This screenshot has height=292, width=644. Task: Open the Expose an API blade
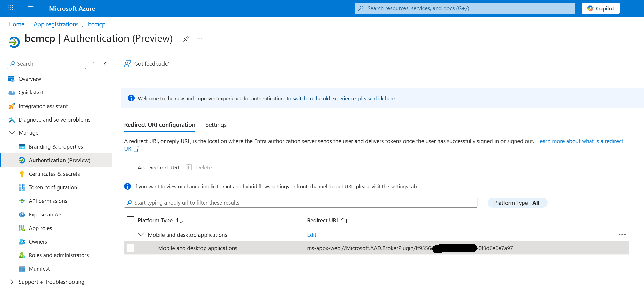tap(45, 214)
